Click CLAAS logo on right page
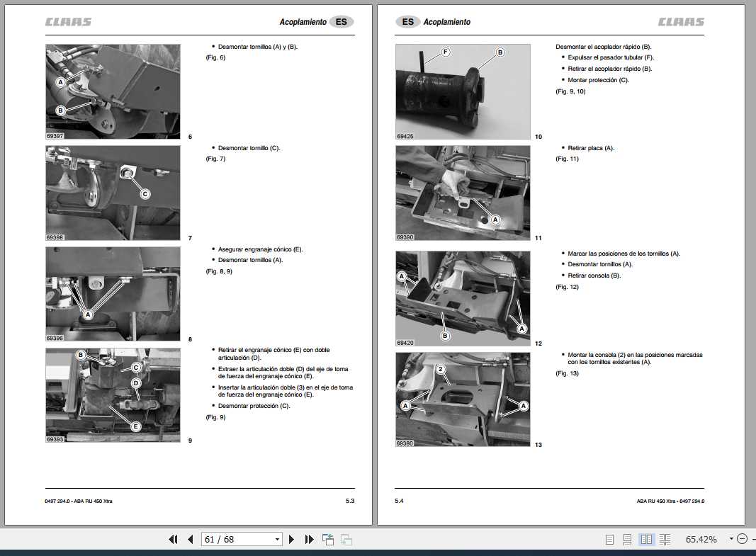 pyautogui.click(x=681, y=22)
